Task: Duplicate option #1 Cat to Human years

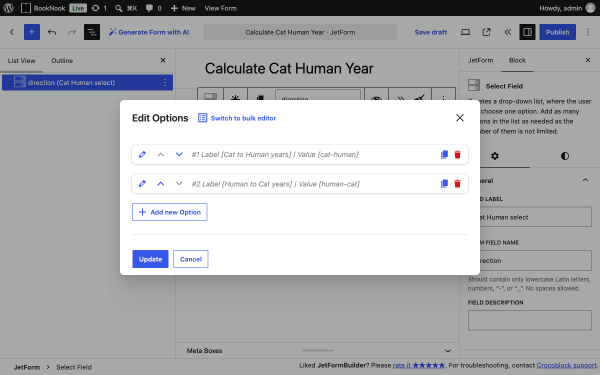Action: point(444,155)
